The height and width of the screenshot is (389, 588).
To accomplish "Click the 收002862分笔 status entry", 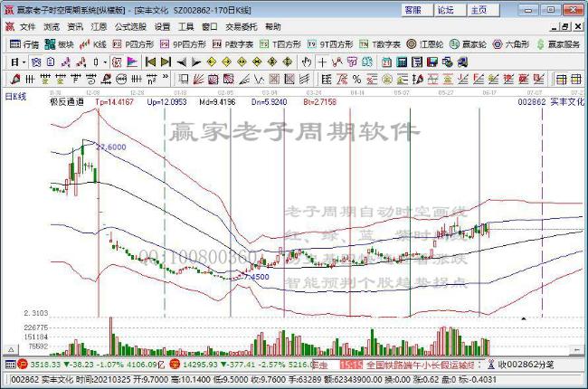I will 525,365.
